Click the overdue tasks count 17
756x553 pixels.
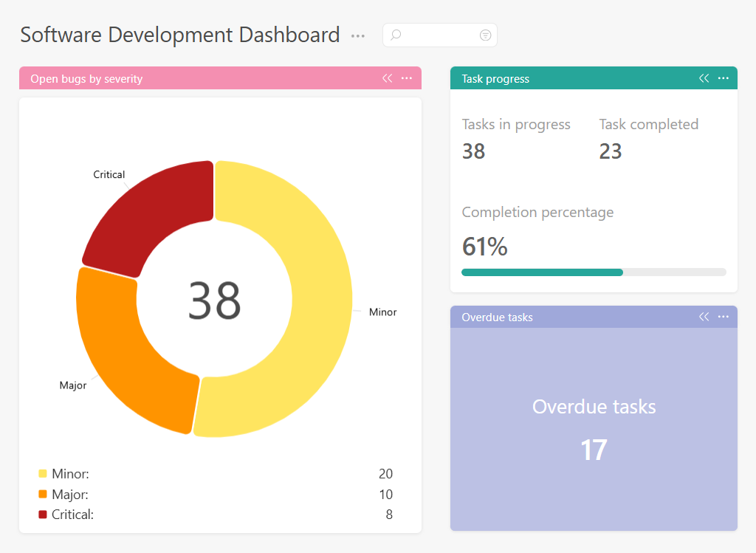click(594, 450)
